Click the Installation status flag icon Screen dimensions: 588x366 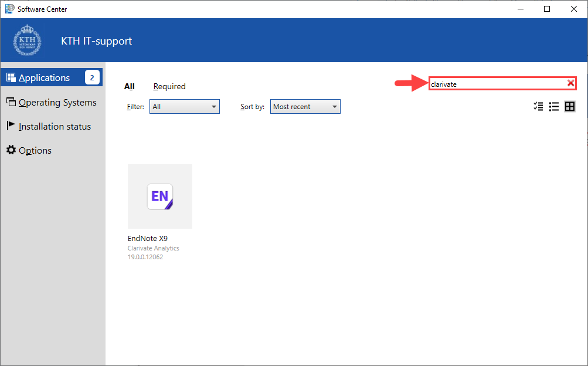click(11, 126)
